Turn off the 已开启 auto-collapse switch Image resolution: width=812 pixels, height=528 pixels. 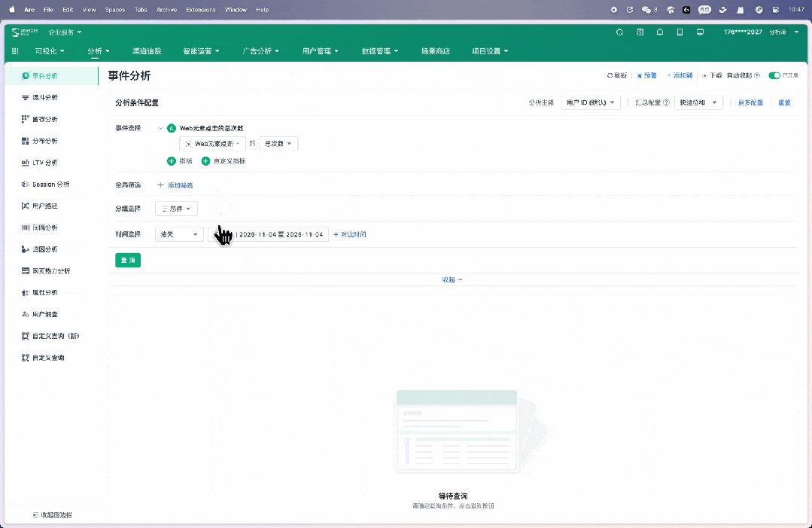(x=776, y=75)
